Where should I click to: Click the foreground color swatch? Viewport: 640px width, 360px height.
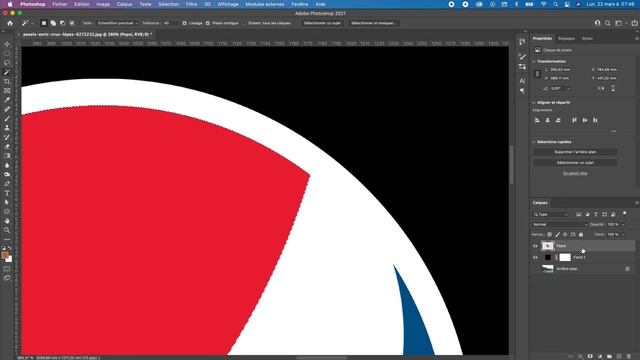(5, 256)
